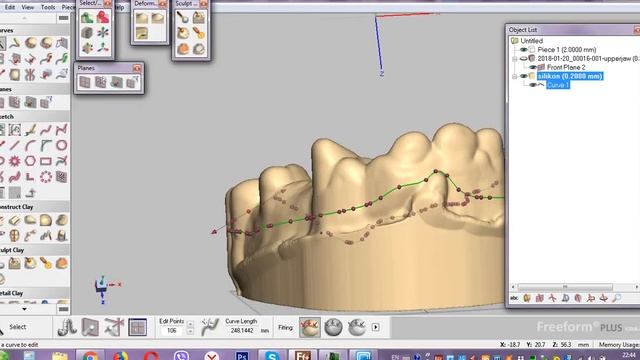Screen dimensions: 640x360
Task: Select gray ring tool in Sculpt palette bottom row
Action: 199,49
